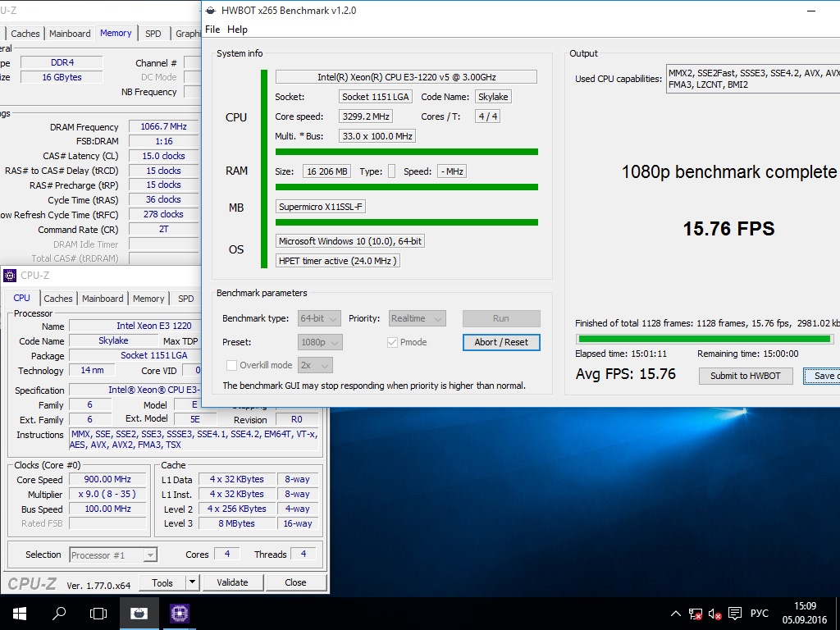Click DRAM Frequency 1066.7 MHz value
840x630 pixels.
(x=163, y=127)
